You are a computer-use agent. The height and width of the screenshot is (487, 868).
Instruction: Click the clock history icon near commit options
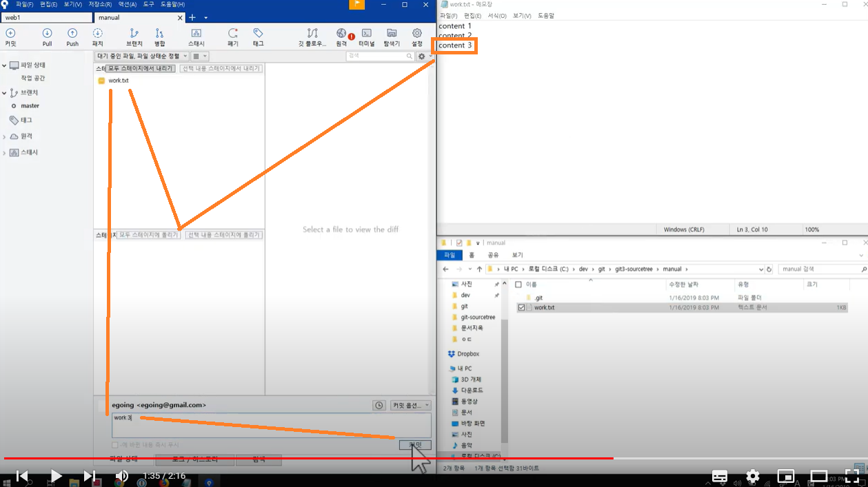pos(379,405)
